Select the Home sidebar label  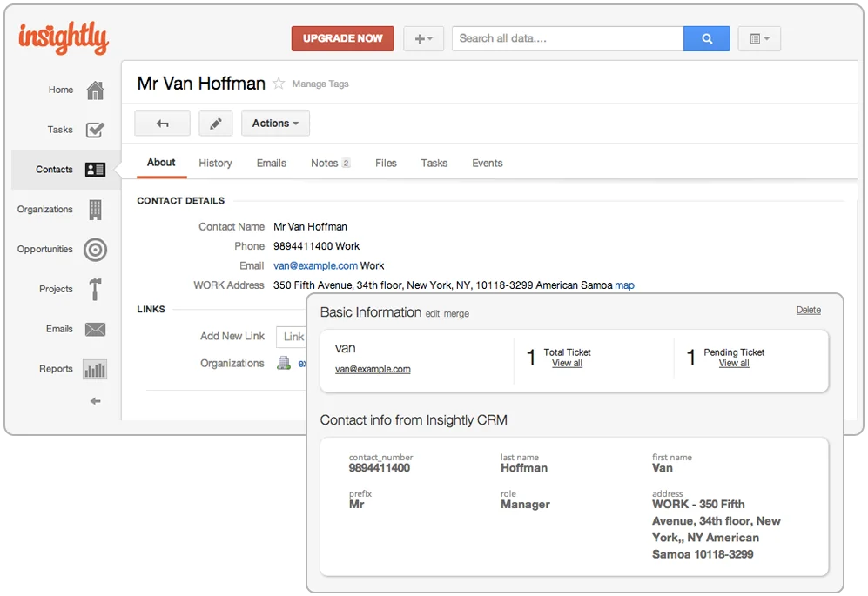pyautogui.click(x=60, y=90)
